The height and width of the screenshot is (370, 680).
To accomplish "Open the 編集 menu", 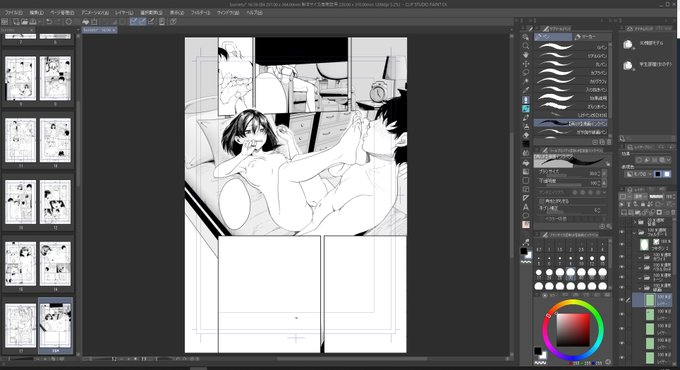I will tap(36, 13).
